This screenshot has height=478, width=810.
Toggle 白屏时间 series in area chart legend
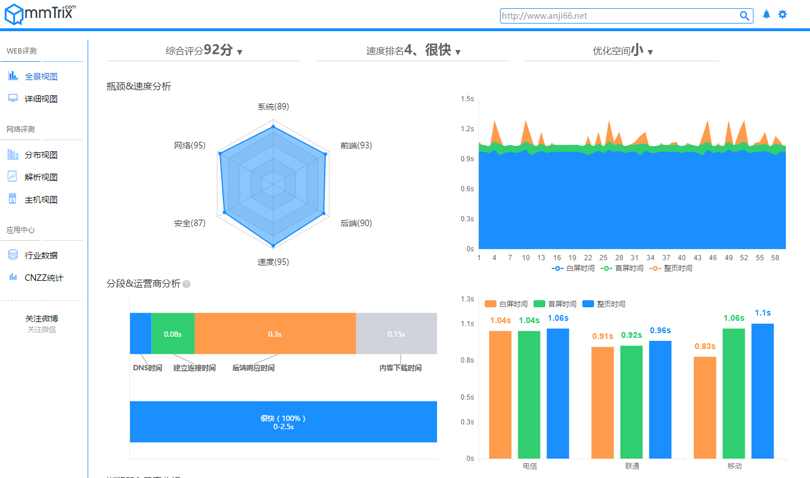click(573, 268)
